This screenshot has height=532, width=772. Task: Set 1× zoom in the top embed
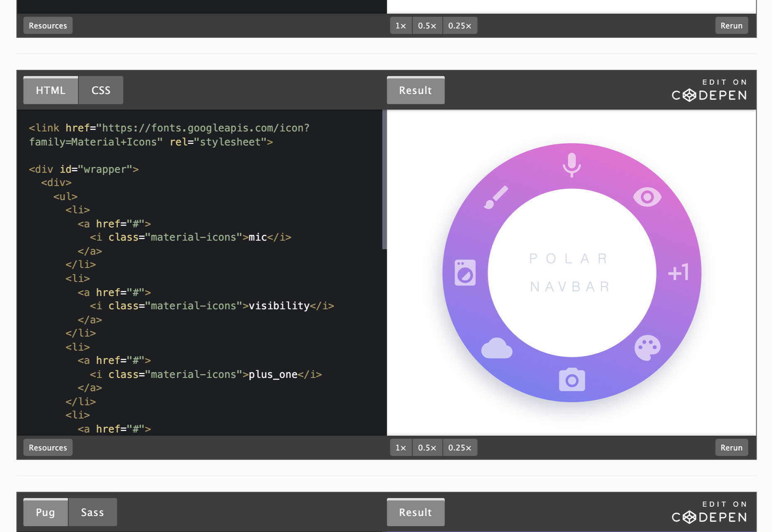click(x=401, y=25)
